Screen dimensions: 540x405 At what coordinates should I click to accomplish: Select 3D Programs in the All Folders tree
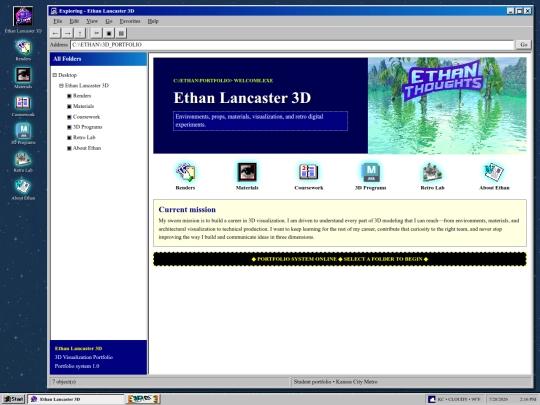87,127
